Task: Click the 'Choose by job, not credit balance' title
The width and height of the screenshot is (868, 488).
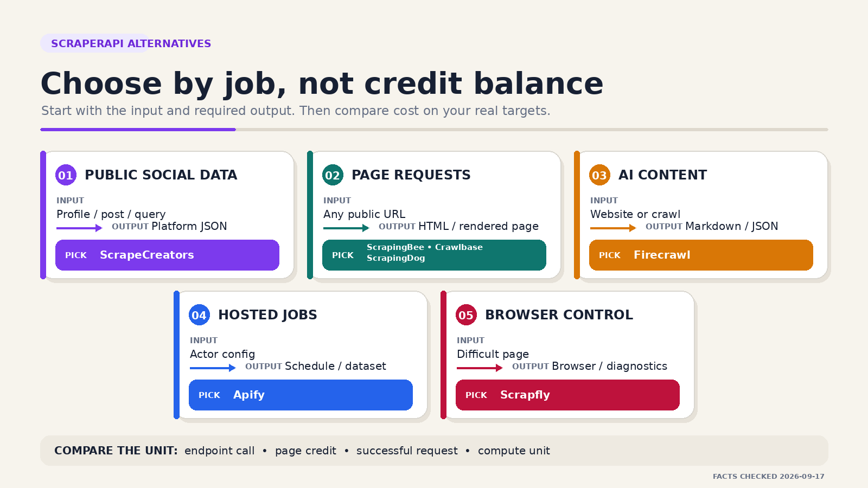Action: click(x=322, y=84)
